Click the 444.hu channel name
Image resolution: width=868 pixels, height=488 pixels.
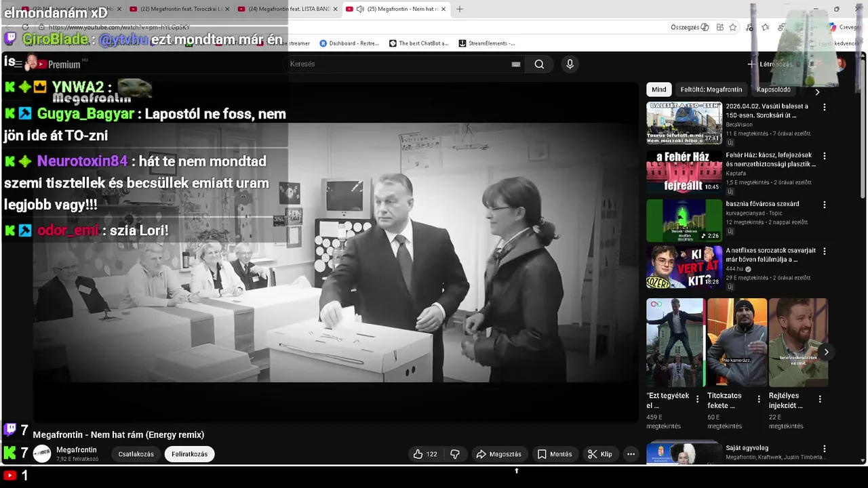(x=734, y=269)
